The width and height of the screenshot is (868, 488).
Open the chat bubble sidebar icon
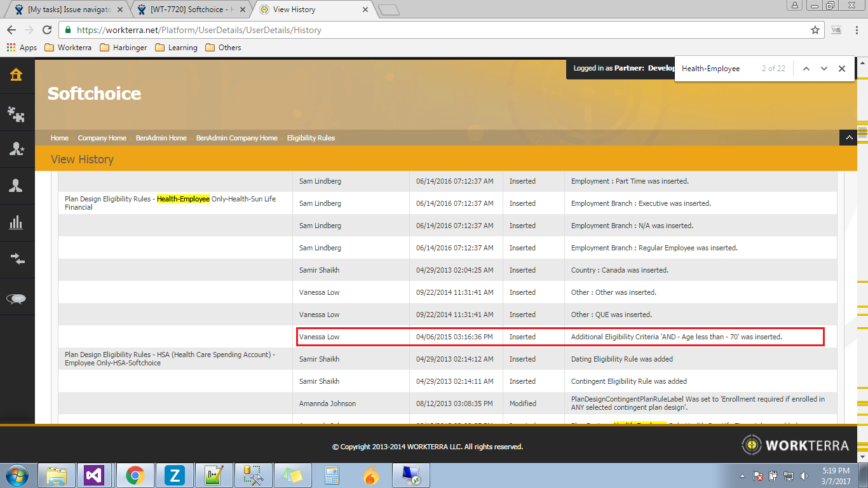pyautogui.click(x=17, y=299)
